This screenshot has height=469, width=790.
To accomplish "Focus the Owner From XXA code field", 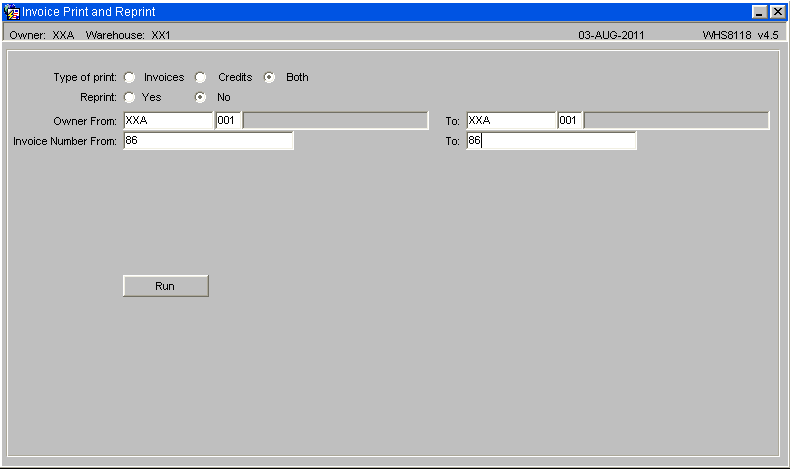I will 168,120.
